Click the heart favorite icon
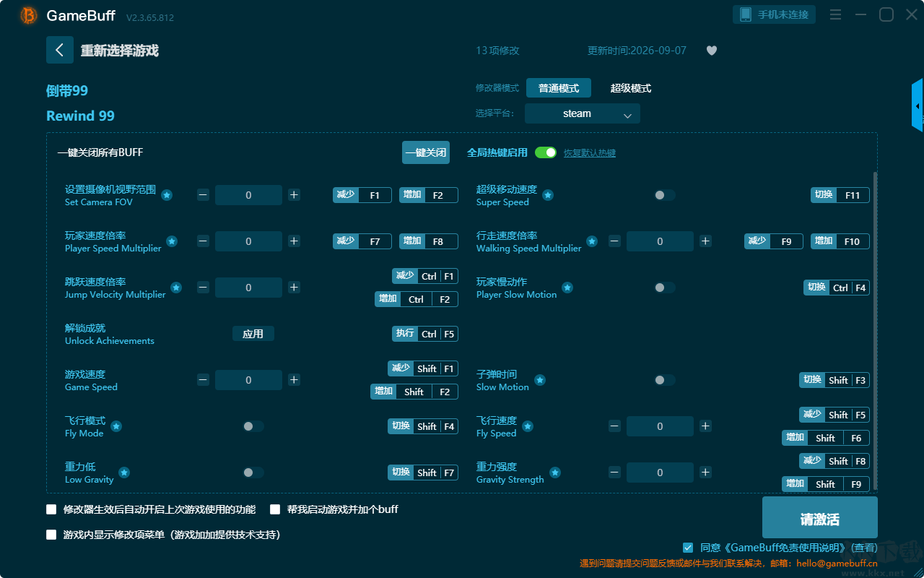 click(712, 51)
